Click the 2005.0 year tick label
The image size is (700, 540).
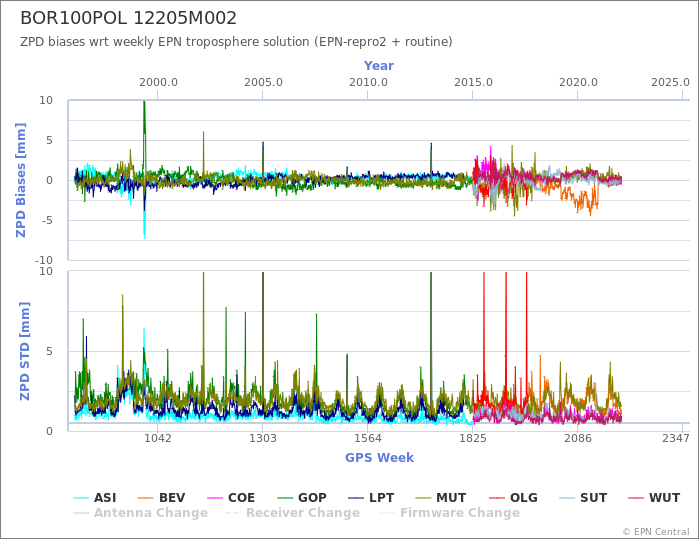[263, 83]
